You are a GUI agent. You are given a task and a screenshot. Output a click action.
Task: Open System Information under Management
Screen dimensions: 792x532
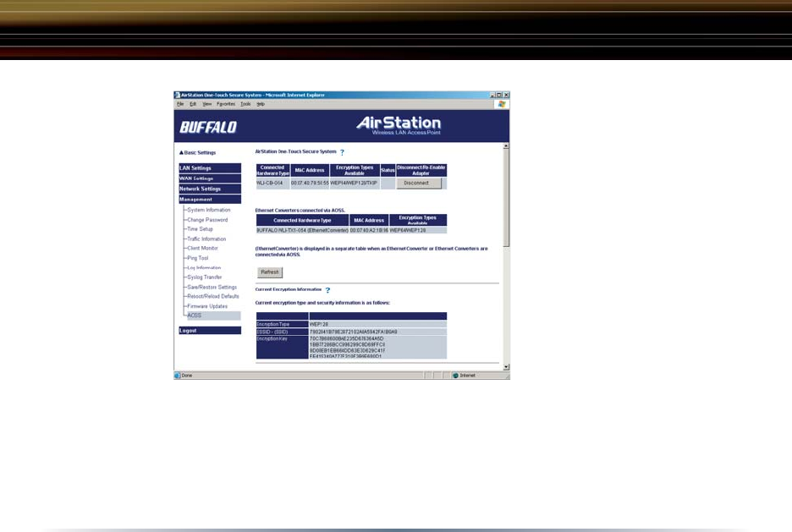click(x=208, y=210)
